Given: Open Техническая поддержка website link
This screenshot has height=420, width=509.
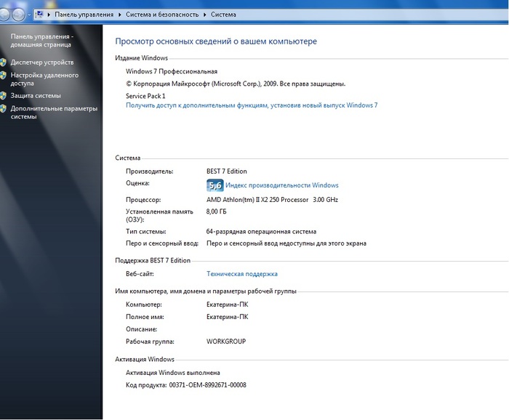Looking at the screenshot, I should [242, 274].
